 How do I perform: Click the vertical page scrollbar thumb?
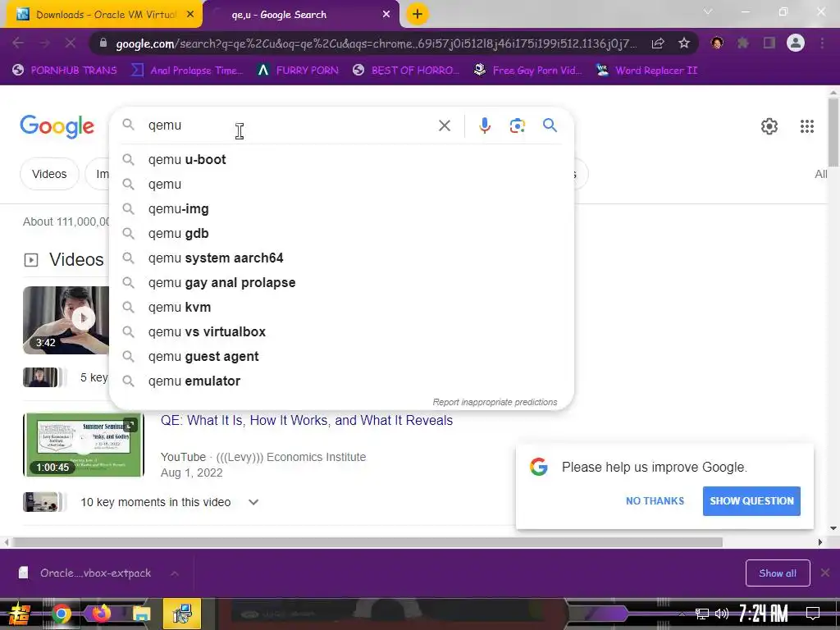click(833, 132)
